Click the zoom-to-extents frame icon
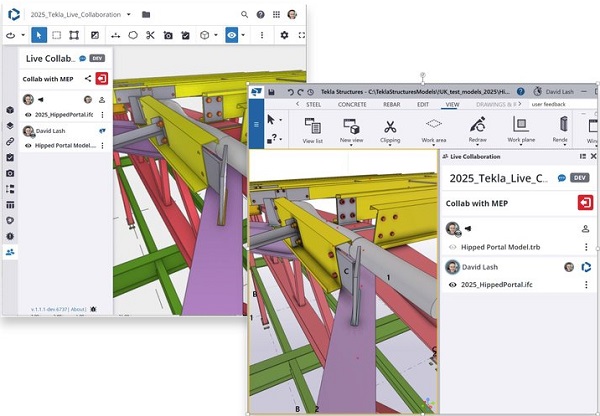Viewport: 600px width, 416px height. click(74, 35)
